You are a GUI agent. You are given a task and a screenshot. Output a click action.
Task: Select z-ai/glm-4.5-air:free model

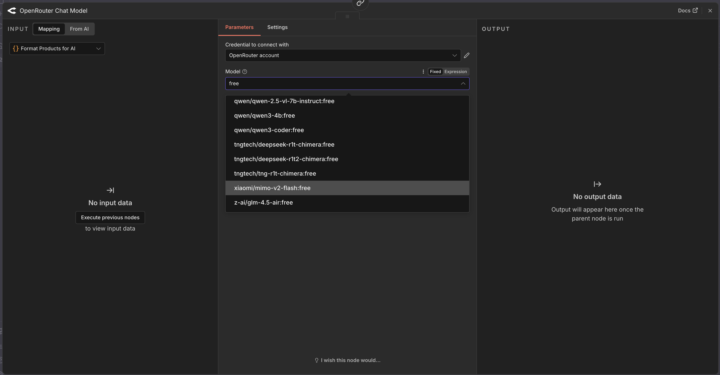pos(347,202)
